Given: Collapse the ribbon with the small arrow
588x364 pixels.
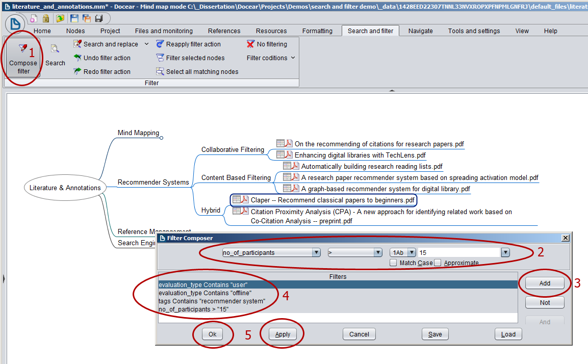Looking at the screenshot, I should click(x=392, y=90).
